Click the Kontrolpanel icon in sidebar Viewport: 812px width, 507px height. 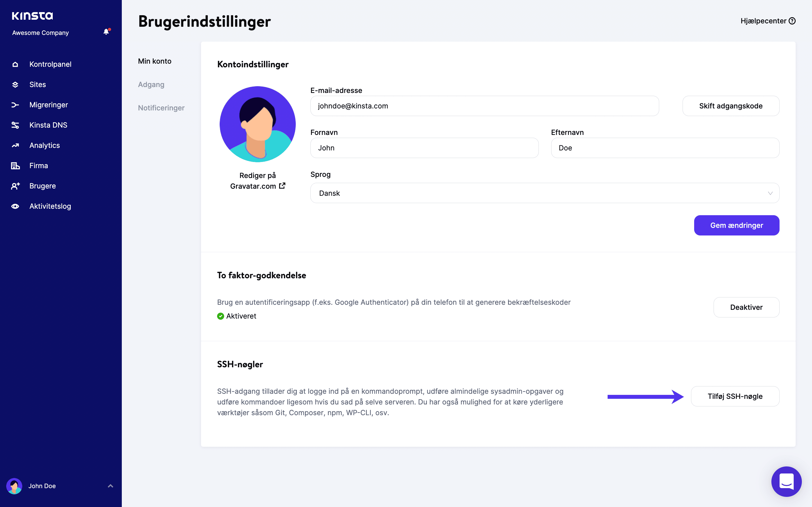point(15,64)
